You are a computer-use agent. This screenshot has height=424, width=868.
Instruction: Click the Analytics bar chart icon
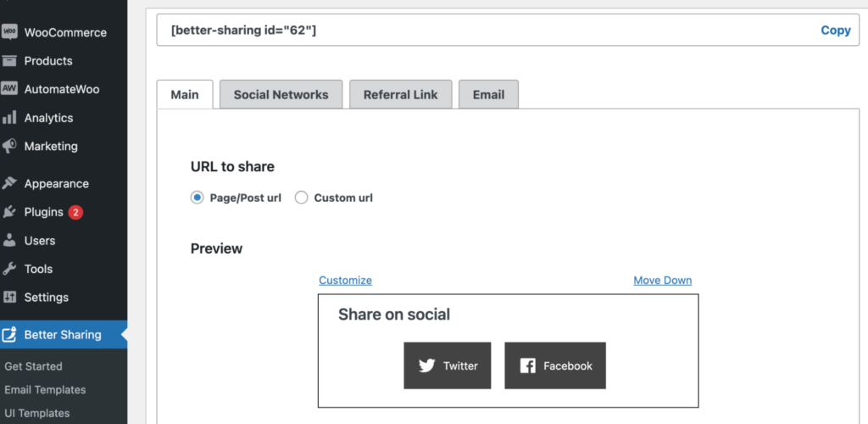pos(9,117)
